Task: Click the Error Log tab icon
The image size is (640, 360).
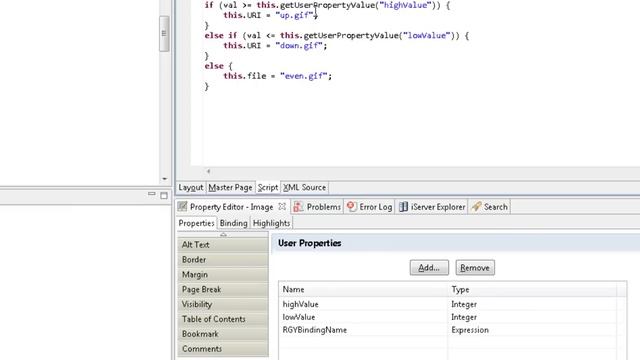Action: tap(351, 207)
